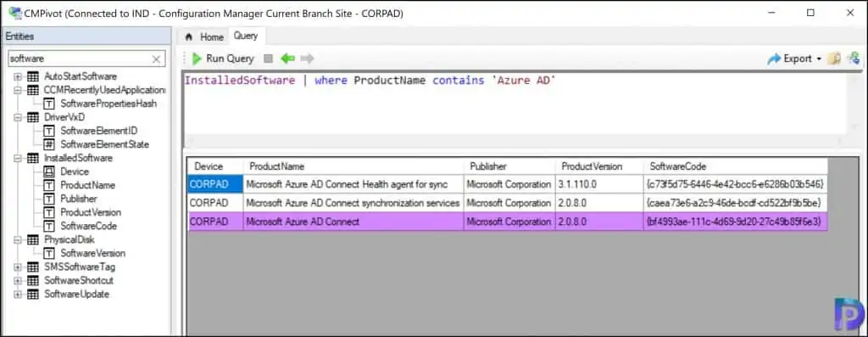Screen dimensions: 868x337
Task: Go back with the green left arrow
Action: [x=288, y=59]
